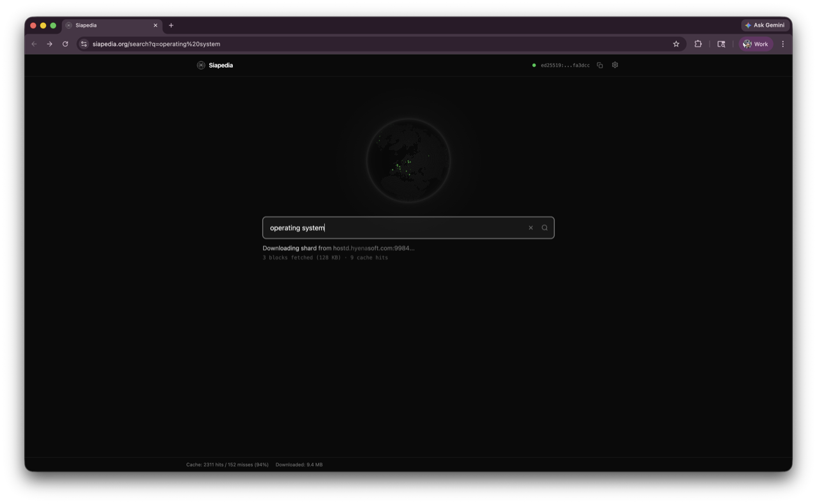The image size is (817, 504).
Task: Close the Siapedia tab
Action: [x=155, y=26]
